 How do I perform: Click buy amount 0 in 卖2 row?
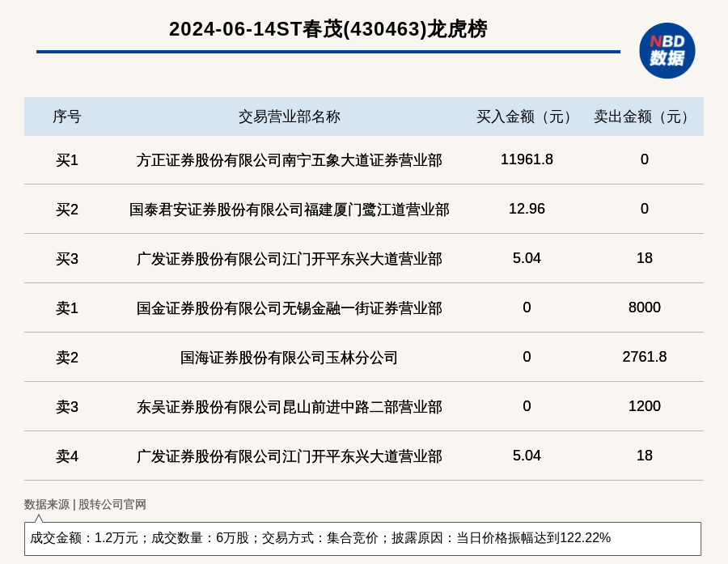click(x=527, y=356)
